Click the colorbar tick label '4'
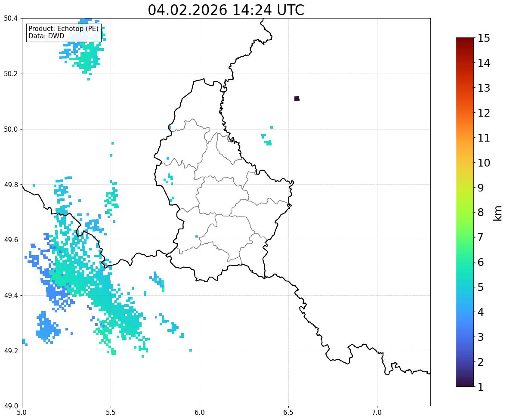The width and height of the screenshot is (507, 420). click(x=481, y=312)
